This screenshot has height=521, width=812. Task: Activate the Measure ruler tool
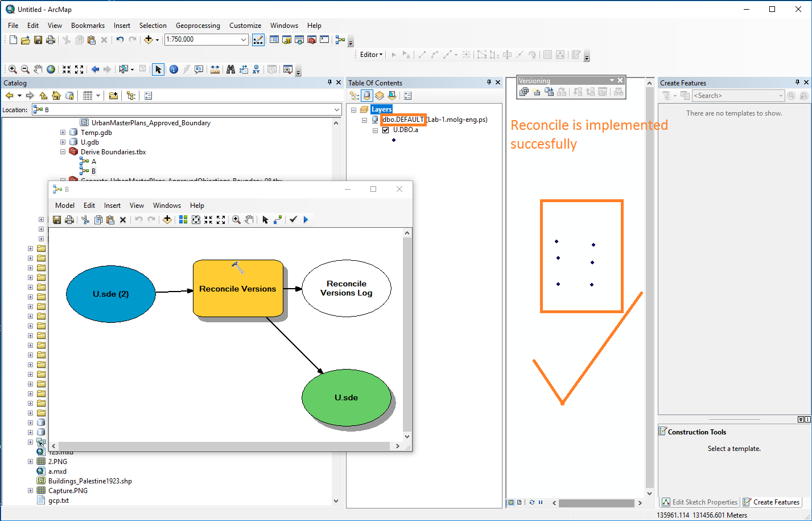(215, 69)
